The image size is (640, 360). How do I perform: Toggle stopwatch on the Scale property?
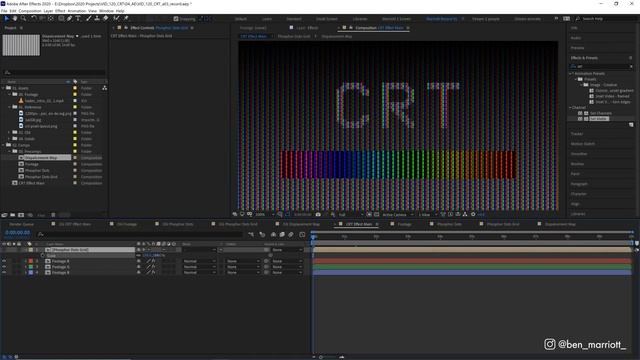pyautogui.click(x=42, y=256)
